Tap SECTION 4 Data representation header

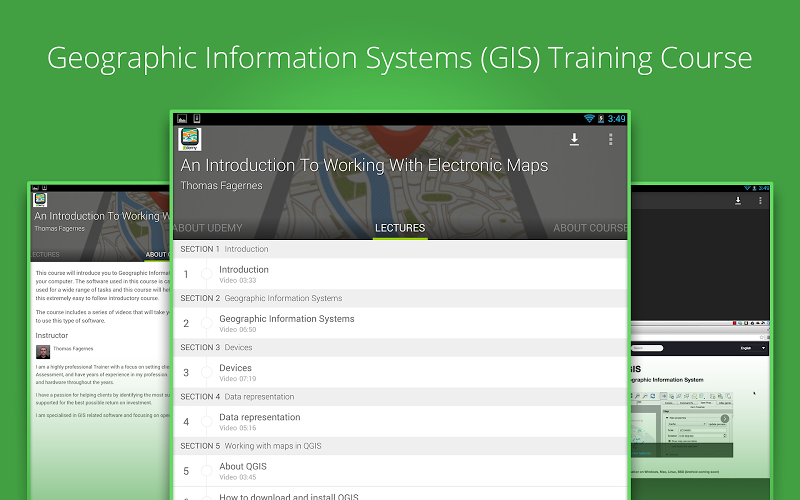pos(400,396)
